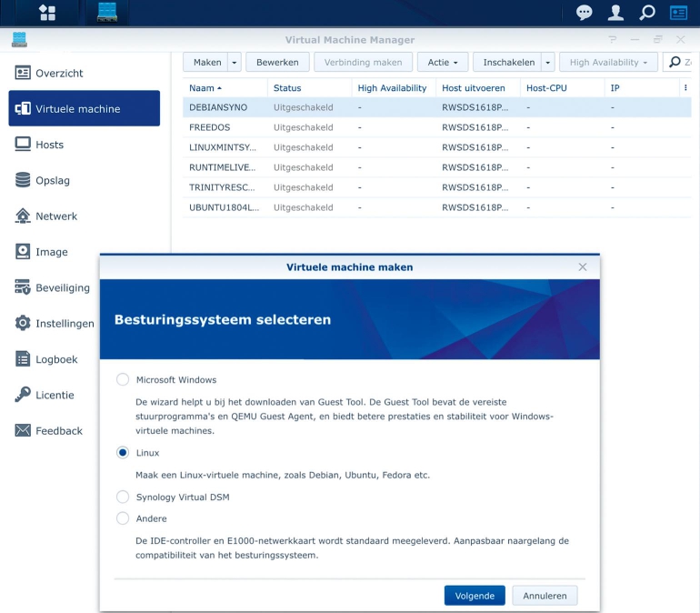Open the widgets panel icon
The width and height of the screenshot is (700, 613).
coord(678,13)
